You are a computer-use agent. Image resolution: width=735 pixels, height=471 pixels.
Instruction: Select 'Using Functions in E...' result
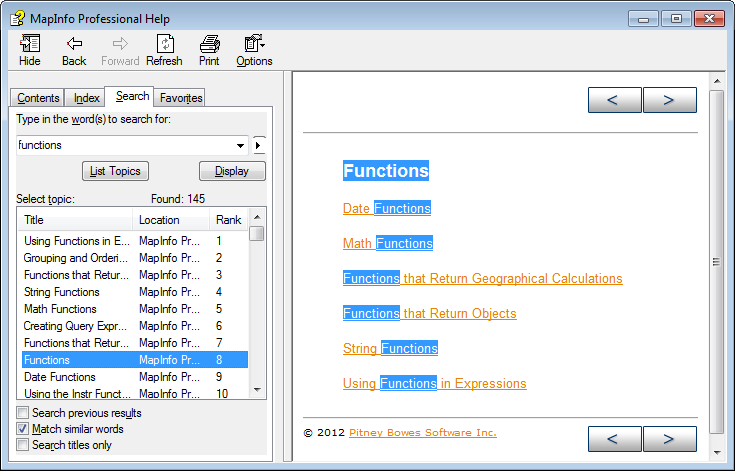(x=135, y=241)
